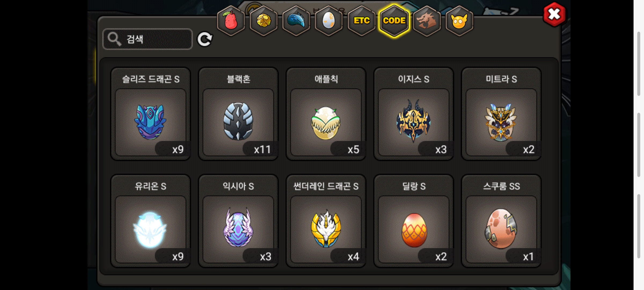Select the glowing 유리온 S egg
The width and height of the screenshot is (644, 290).
(151, 221)
